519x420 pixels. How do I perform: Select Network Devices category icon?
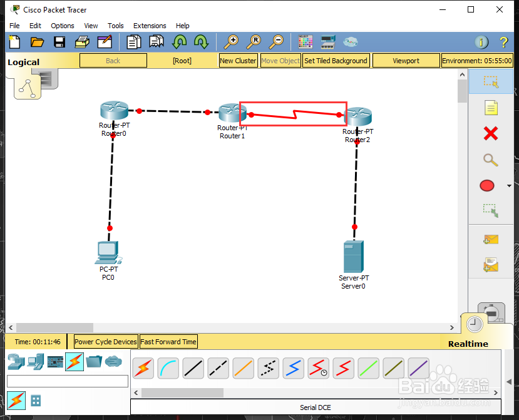tap(16, 361)
